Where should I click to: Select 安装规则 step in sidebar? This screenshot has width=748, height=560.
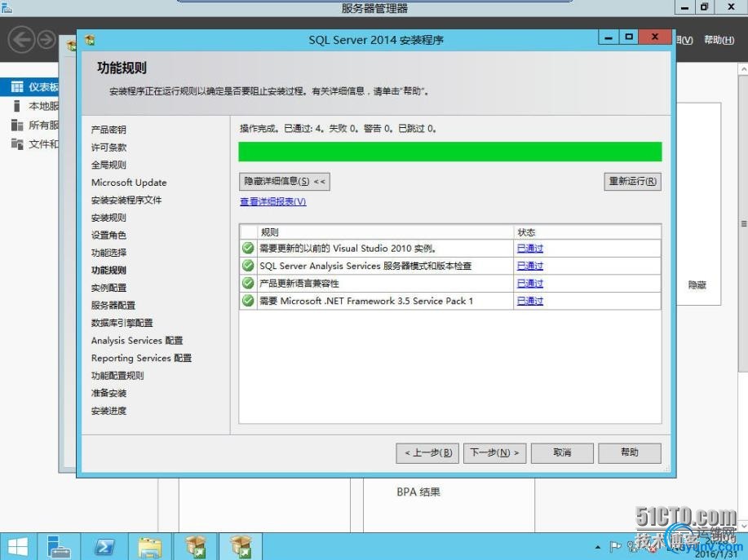tap(108, 218)
